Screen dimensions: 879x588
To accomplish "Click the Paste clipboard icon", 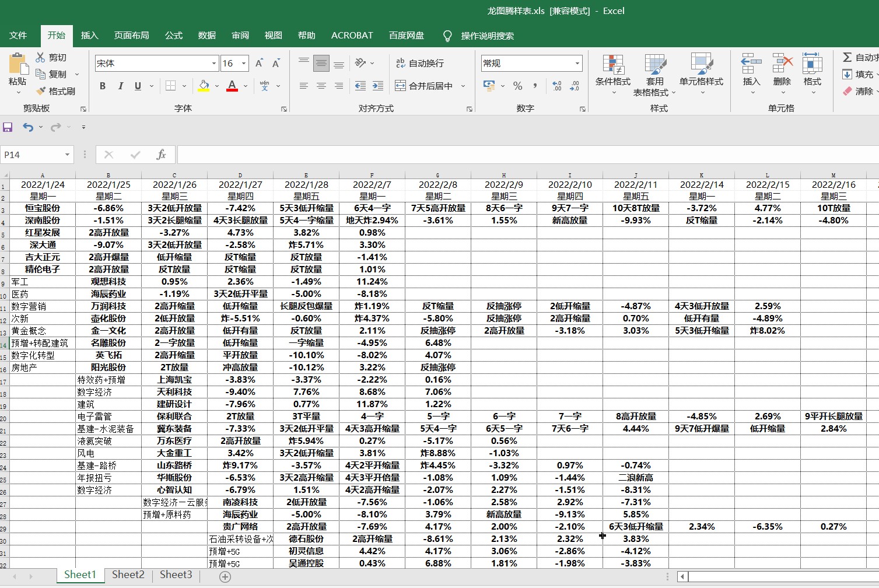I will [x=17, y=63].
